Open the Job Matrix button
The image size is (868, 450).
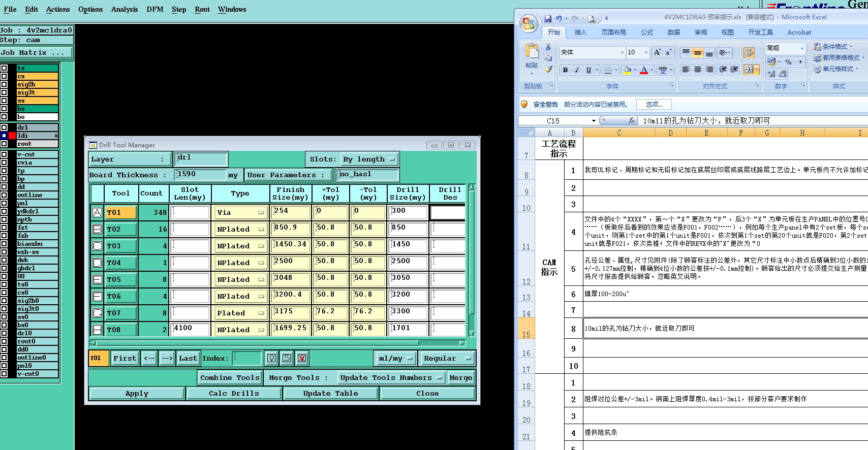pos(37,52)
